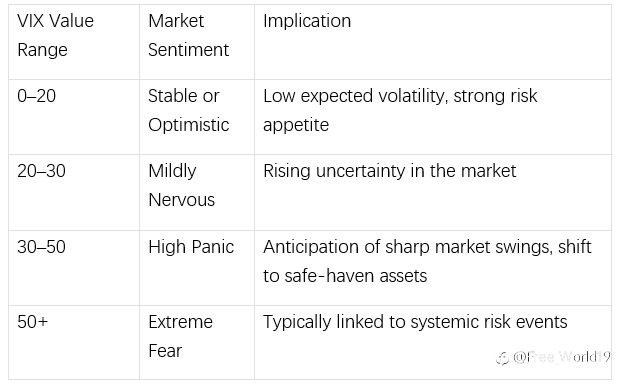Select the Implication header cell
Viewport: 618px width, 385px height.
pos(433,42)
